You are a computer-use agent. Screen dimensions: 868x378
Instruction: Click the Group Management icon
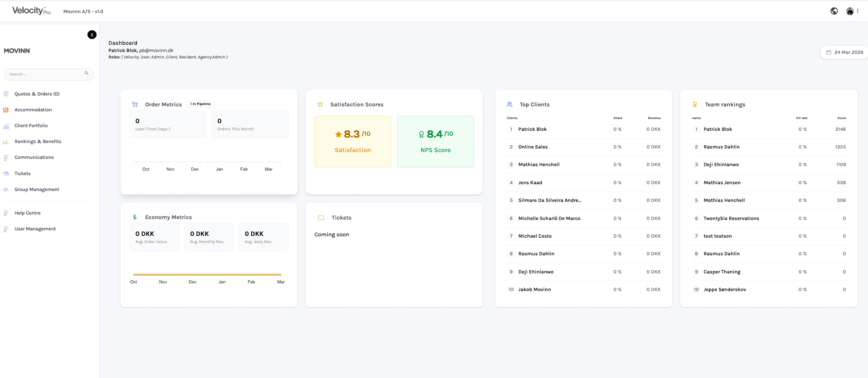tap(6, 189)
